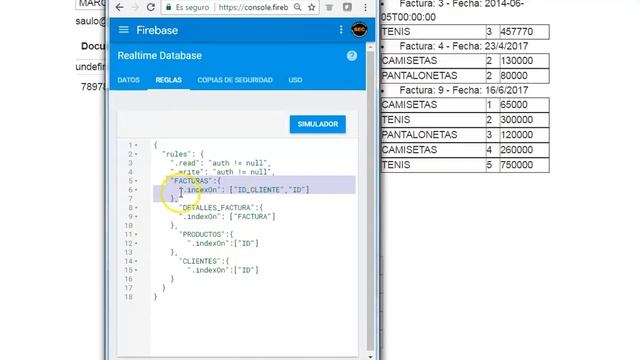Click the scrollbar down arrow in browser
The width and height of the screenshot is (640, 360).
pyautogui.click(x=370, y=356)
